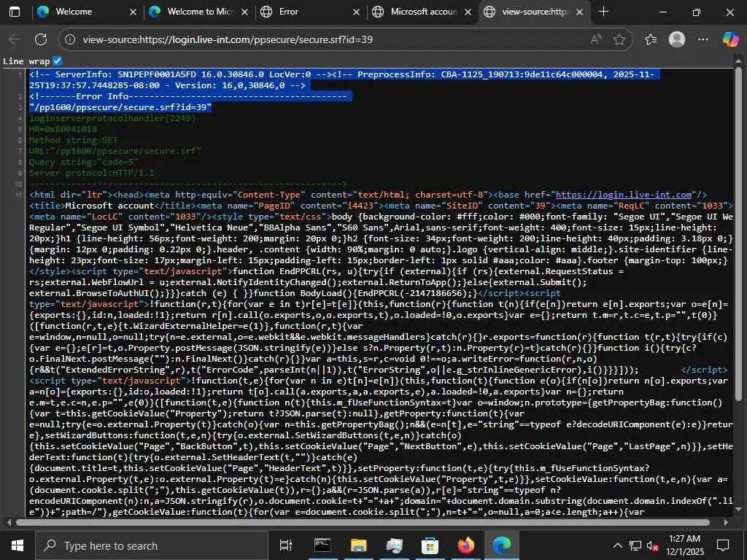Click the Type here to search box
This screenshot has height=560, width=747.
[x=152, y=545]
